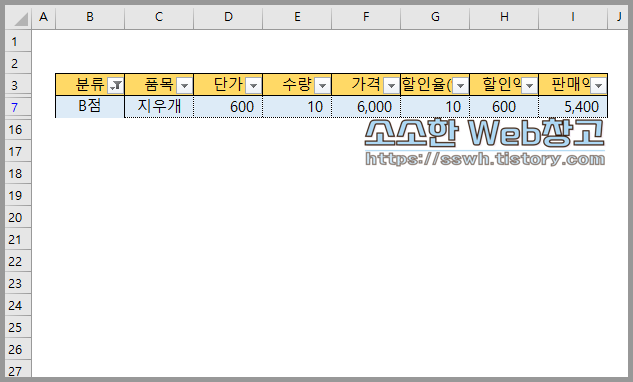Click the 단가 cell with value 600
633x382 pixels.
(x=228, y=107)
